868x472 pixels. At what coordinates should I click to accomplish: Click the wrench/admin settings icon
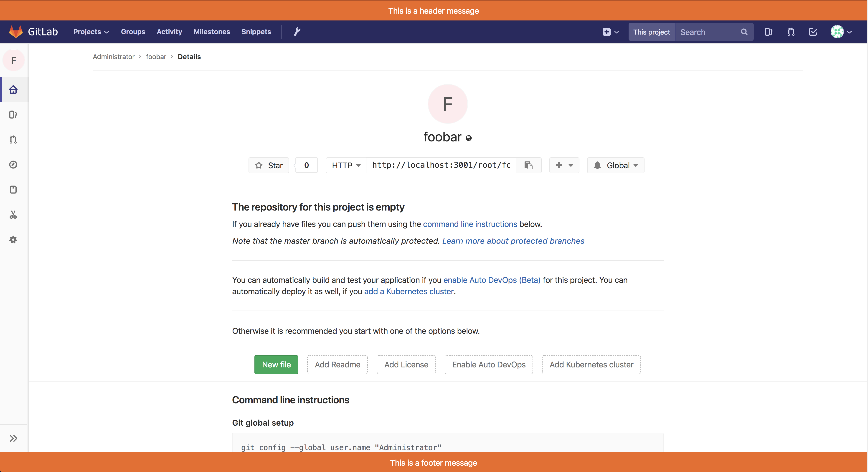[x=297, y=31]
